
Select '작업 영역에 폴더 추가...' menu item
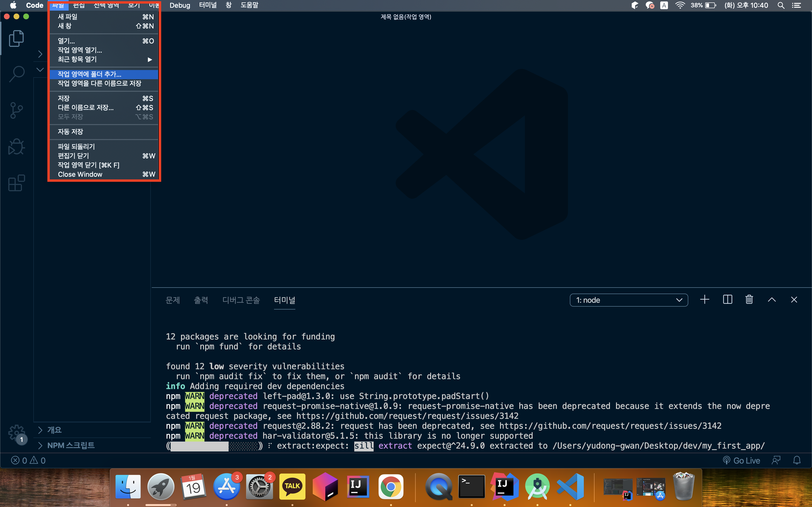pyautogui.click(x=90, y=74)
